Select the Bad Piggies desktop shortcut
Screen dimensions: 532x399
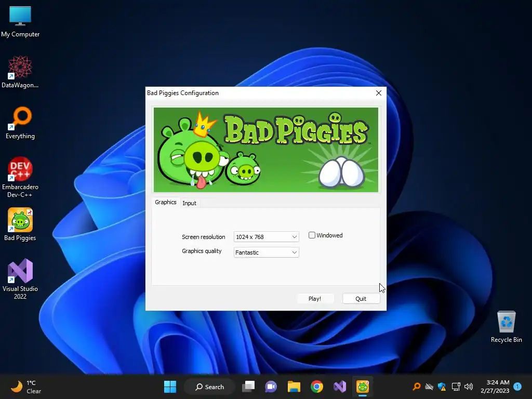[20, 224]
